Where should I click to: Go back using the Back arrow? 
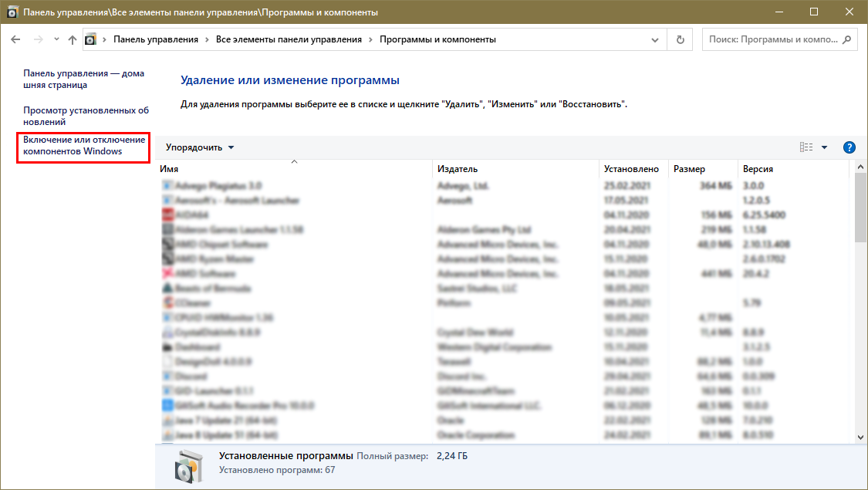point(15,39)
